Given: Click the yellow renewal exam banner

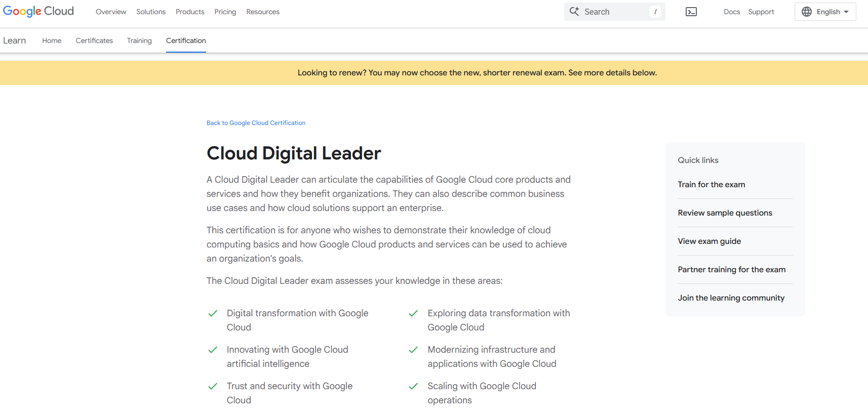Looking at the screenshot, I should coord(434,73).
